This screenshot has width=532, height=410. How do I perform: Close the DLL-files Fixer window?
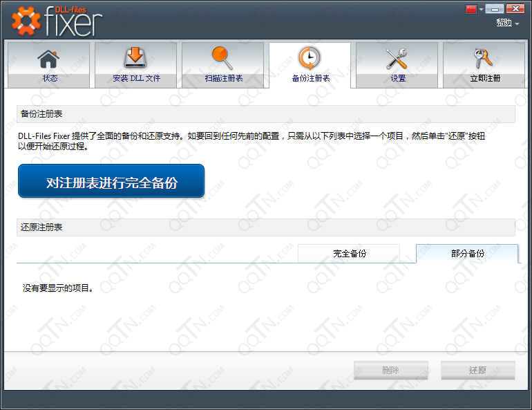[x=514, y=9]
